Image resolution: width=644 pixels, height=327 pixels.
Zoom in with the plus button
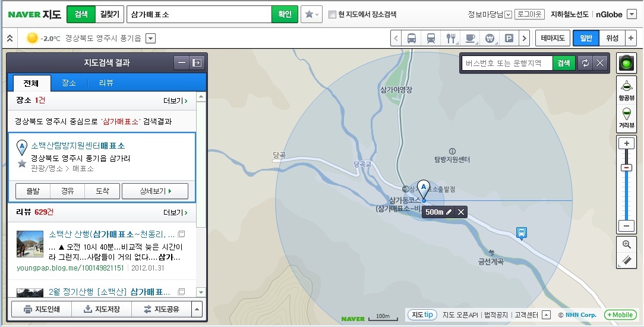coord(627,143)
